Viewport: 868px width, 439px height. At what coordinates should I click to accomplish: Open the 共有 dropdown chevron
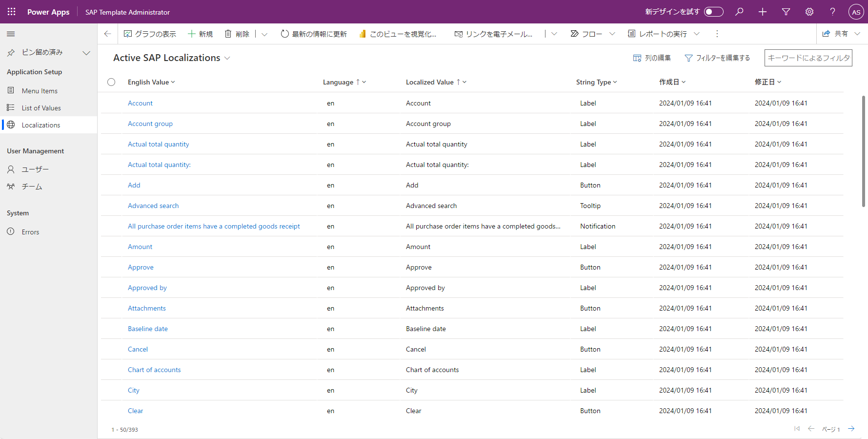click(857, 34)
